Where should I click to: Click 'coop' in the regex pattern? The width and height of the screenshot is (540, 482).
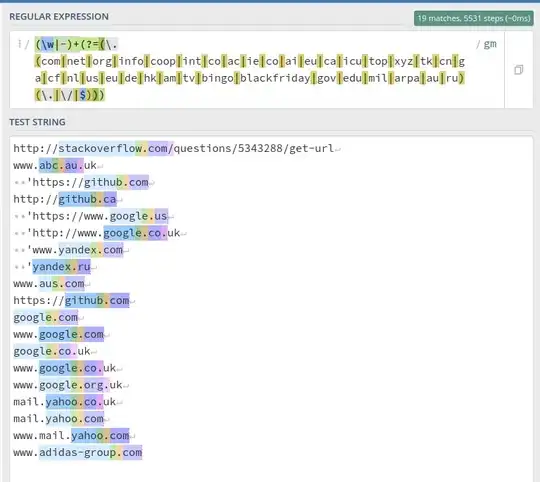click(163, 61)
